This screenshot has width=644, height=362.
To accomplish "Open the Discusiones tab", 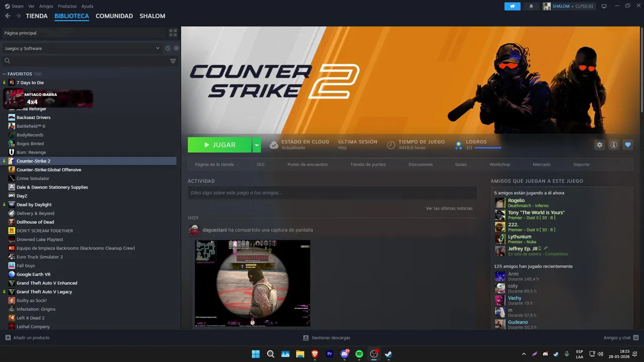I will (x=421, y=164).
